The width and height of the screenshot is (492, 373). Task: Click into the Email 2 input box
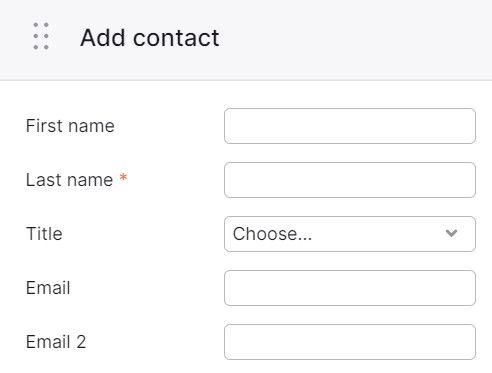tap(350, 342)
